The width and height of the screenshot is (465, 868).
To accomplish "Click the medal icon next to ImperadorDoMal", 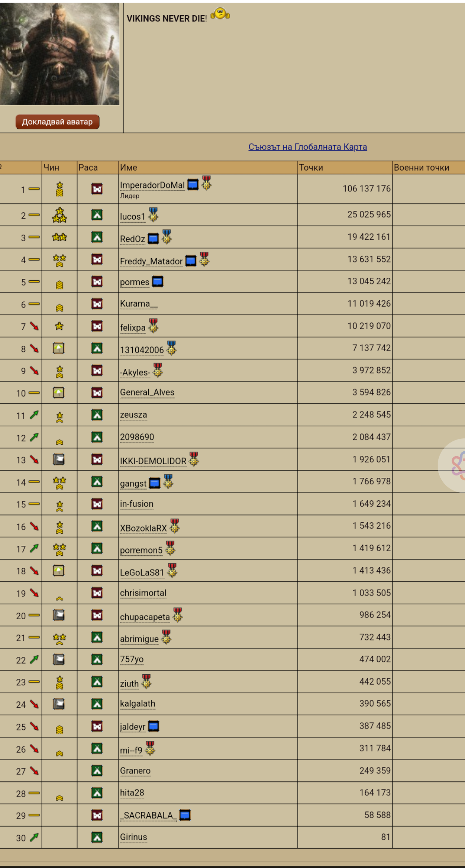I will click(206, 183).
